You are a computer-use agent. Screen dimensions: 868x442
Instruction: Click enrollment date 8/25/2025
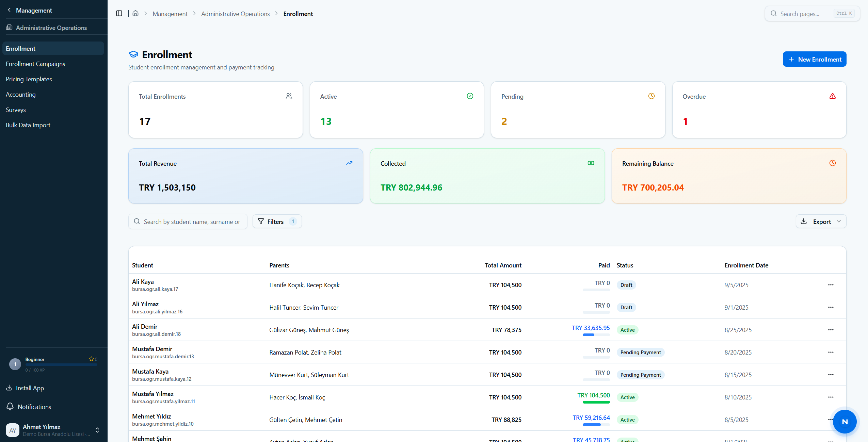[x=738, y=330]
